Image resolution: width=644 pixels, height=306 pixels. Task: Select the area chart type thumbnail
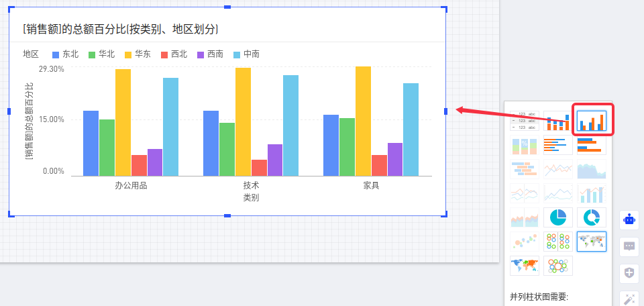[x=592, y=170]
